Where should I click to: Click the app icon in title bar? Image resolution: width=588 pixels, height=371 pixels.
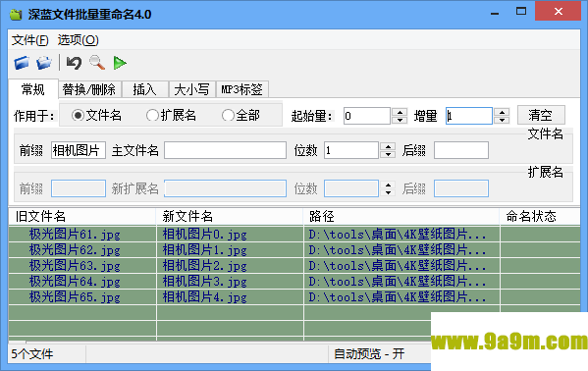click(16, 15)
